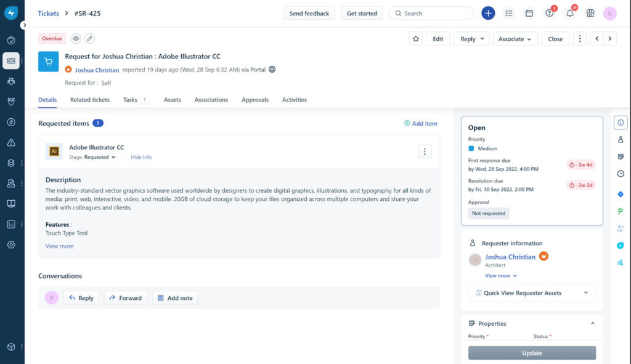631x364 pixels.
Task: Open the Alerts triangle icon in the sidebar
Action: click(11, 142)
